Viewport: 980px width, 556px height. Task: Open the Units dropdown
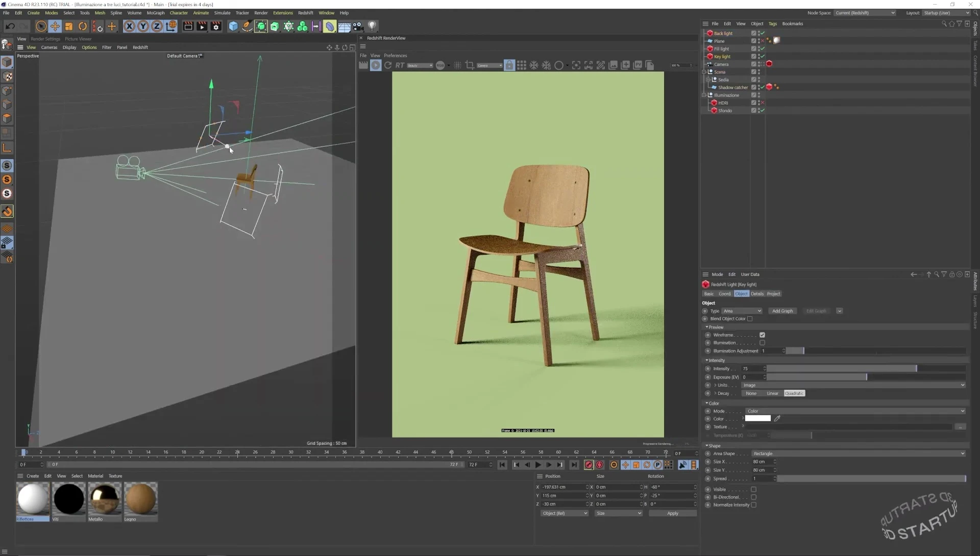tap(853, 385)
